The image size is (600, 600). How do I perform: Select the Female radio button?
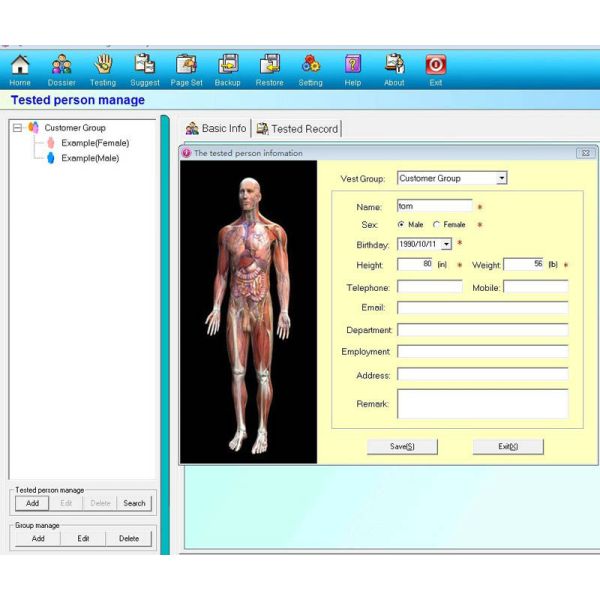(436, 225)
